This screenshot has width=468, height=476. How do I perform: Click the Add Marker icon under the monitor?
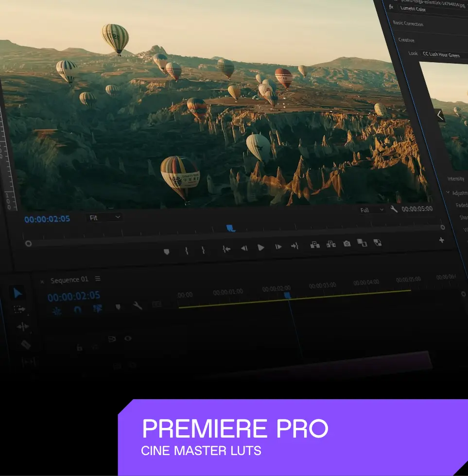pyautogui.click(x=167, y=251)
